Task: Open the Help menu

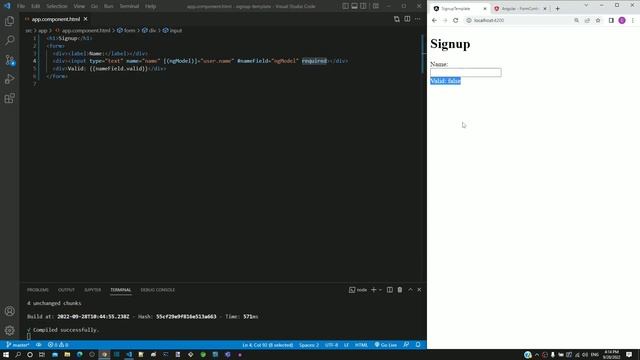Action: pyautogui.click(x=151, y=6)
